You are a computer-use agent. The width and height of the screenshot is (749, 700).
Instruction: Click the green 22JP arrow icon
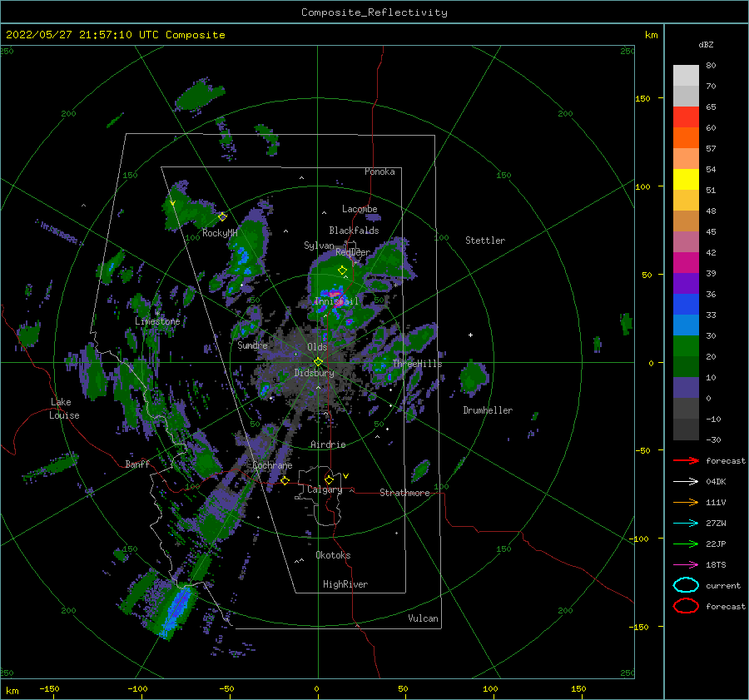coord(686,544)
